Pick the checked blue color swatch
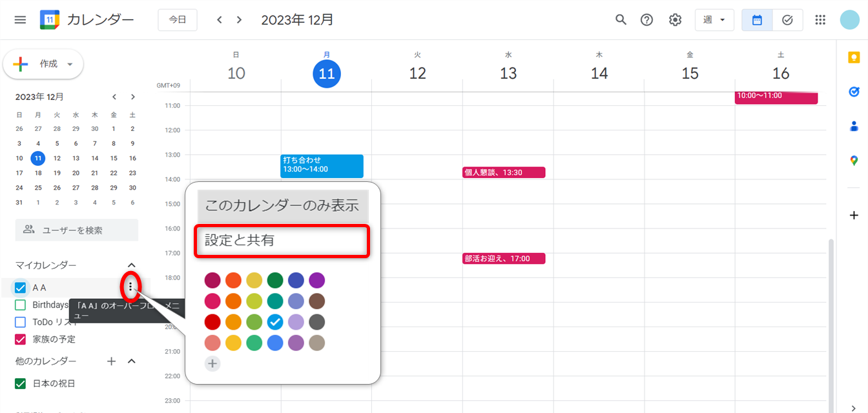Image resolution: width=868 pixels, height=413 pixels. 274,322
